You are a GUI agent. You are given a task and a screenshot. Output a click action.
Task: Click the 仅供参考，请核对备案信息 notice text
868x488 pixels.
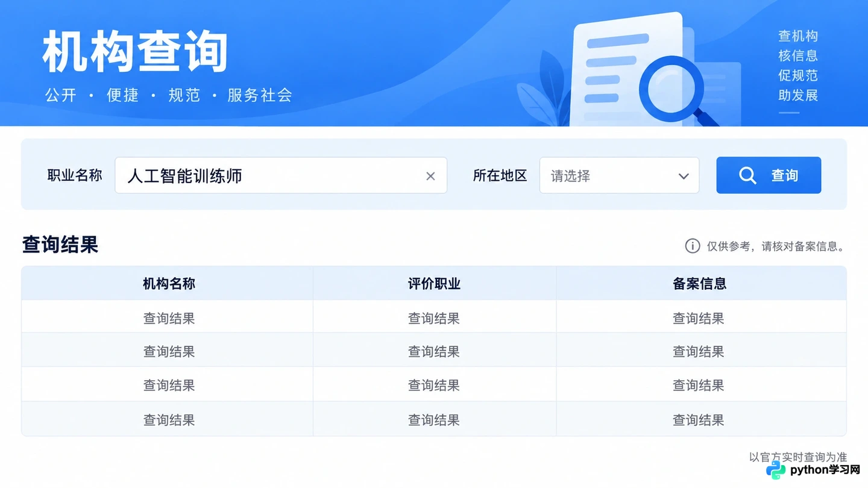(776, 246)
